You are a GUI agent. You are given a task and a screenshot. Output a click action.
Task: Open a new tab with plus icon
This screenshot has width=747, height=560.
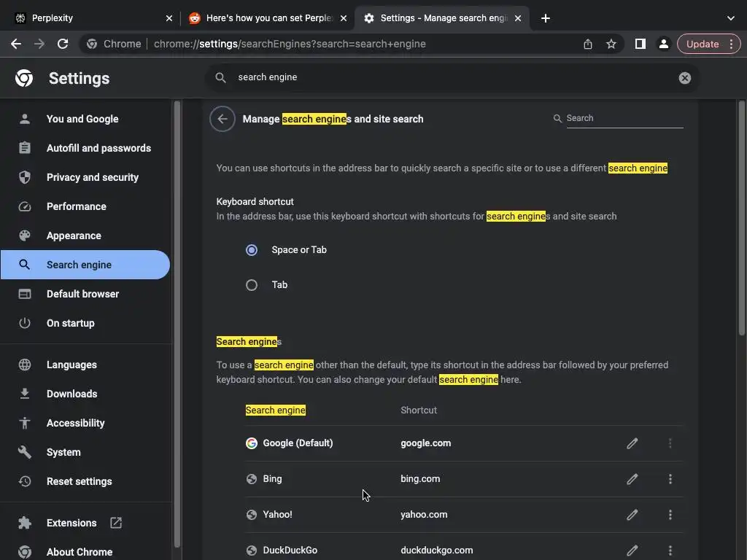click(546, 18)
